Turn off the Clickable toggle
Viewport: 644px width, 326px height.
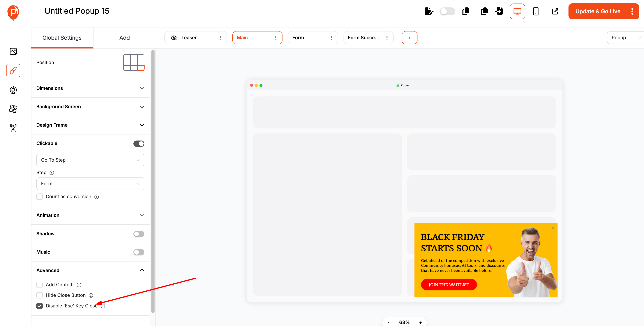click(x=139, y=144)
